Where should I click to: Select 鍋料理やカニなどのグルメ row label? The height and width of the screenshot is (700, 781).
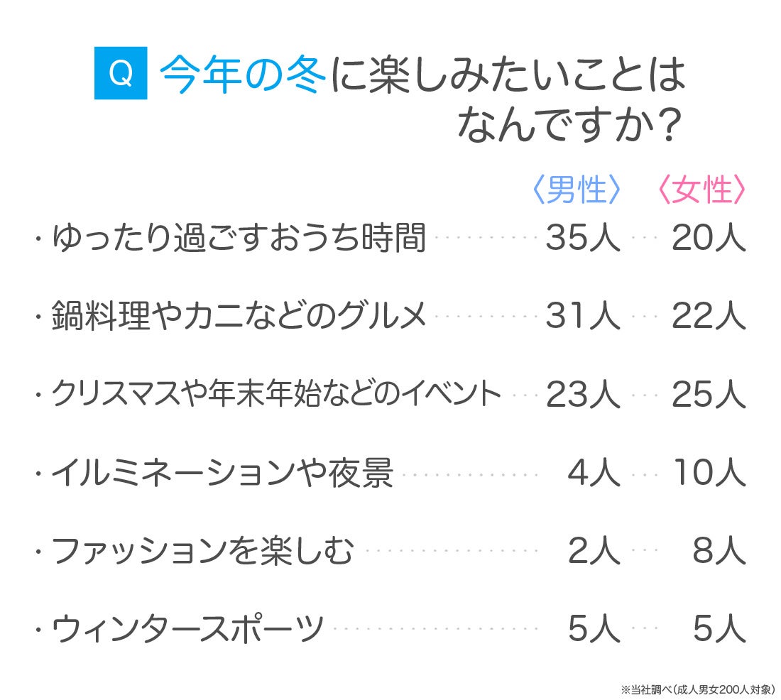239,317
